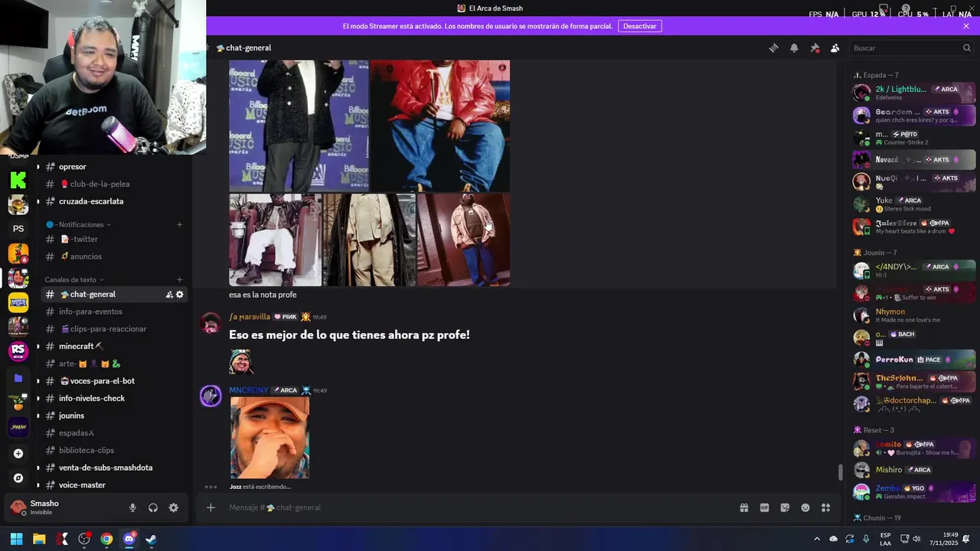Select the SMASH server icon
The height and width of the screenshot is (551, 980).
point(18,426)
